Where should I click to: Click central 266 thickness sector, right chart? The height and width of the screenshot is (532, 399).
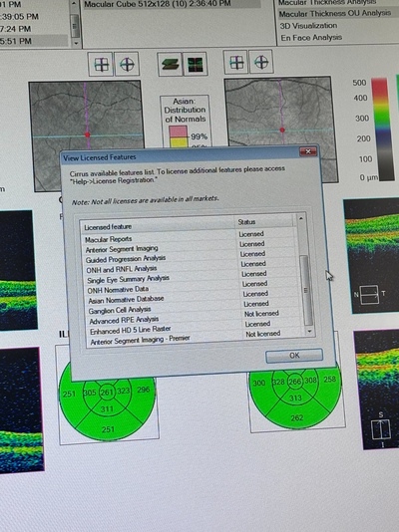pyautogui.click(x=294, y=382)
